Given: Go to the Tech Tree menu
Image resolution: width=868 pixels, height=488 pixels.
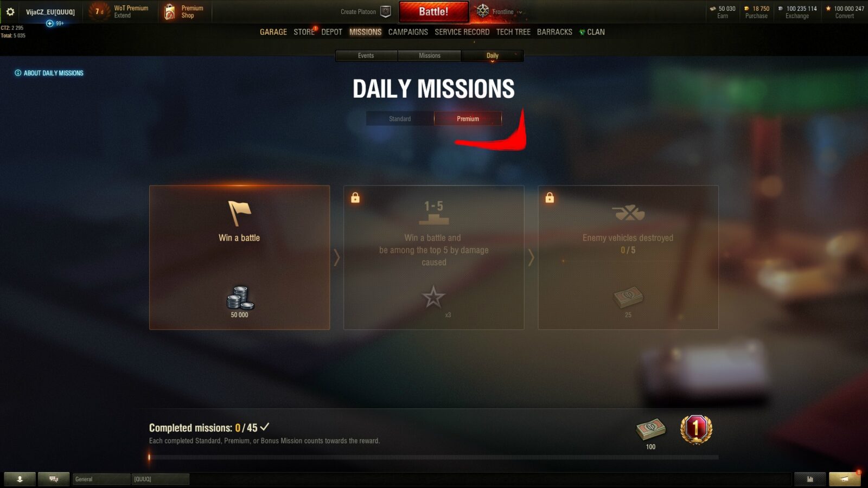Looking at the screenshot, I should click(513, 32).
